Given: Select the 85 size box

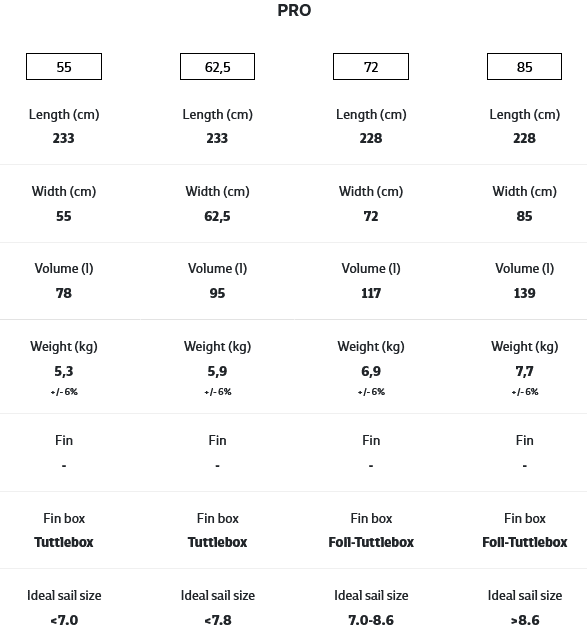Looking at the screenshot, I should coord(524,67).
